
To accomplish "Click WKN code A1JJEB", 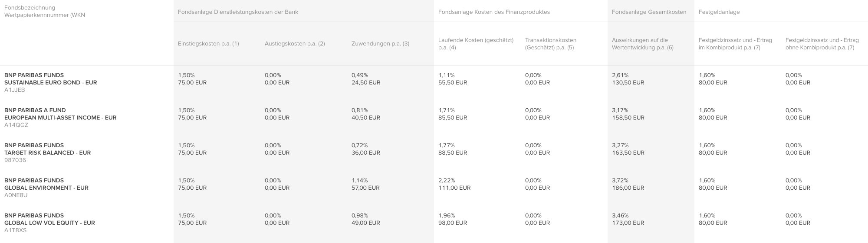I will coord(15,90).
